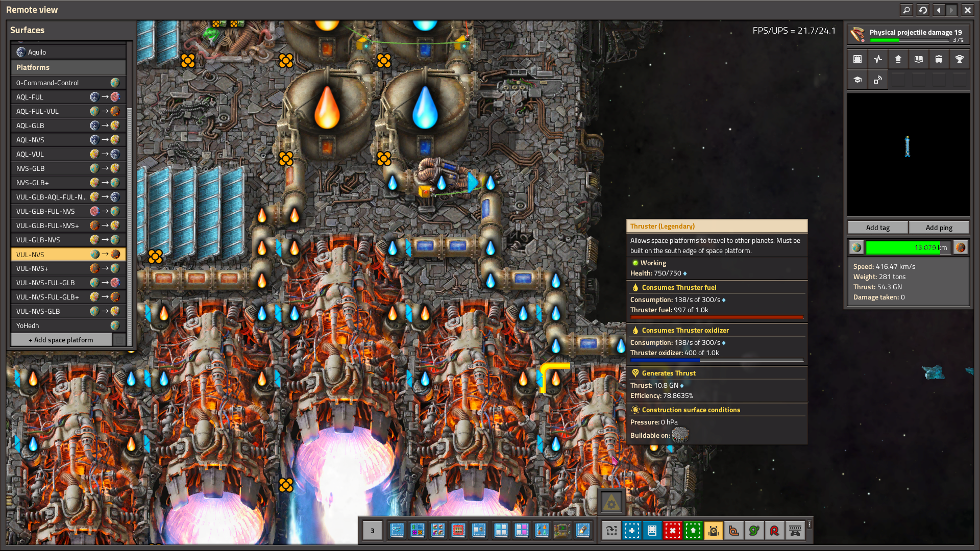Open logistic networks up-arrow icon
Viewport: 980px width, 551px height.
(898, 59)
